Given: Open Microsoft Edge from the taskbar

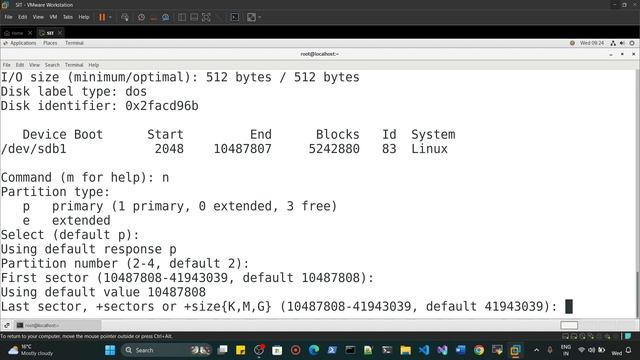Looking at the screenshot, I should pyautogui.click(x=314, y=350).
